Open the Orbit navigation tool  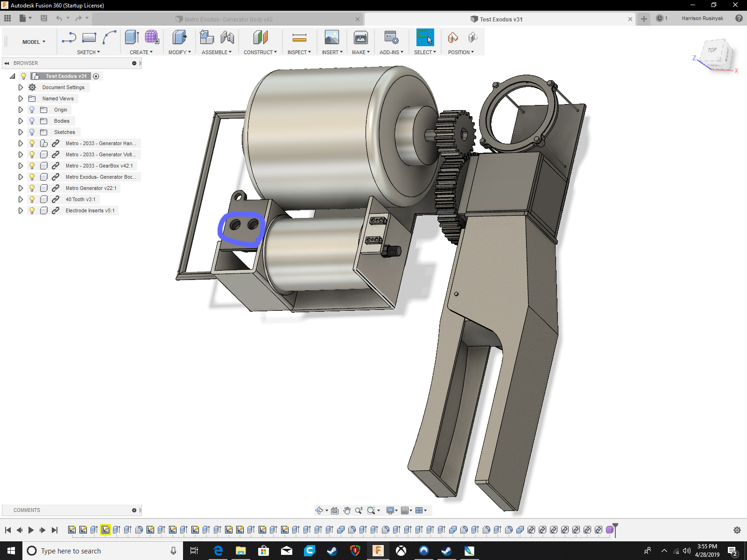[x=319, y=511]
